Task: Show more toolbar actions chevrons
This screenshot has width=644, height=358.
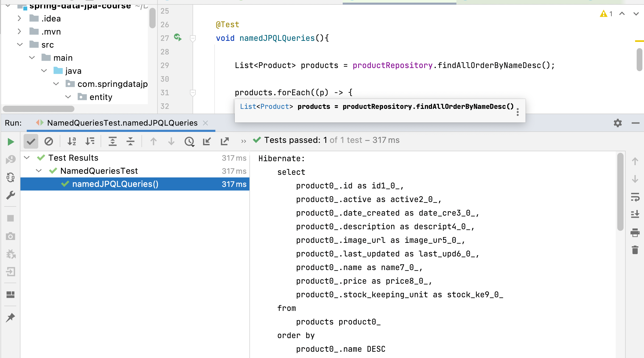Action: [244, 142]
